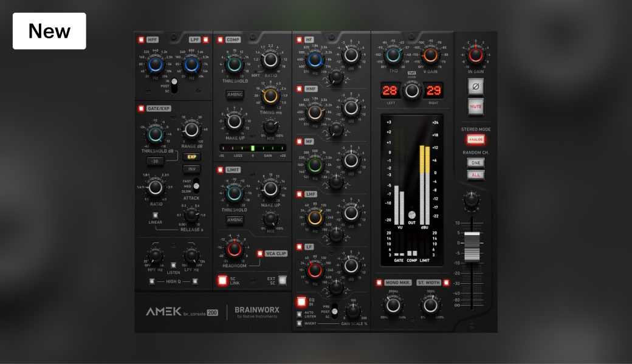This screenshot has width=632, height=364.
Task: Click the limiter MAKE UP knob
Action: (270, 188)
